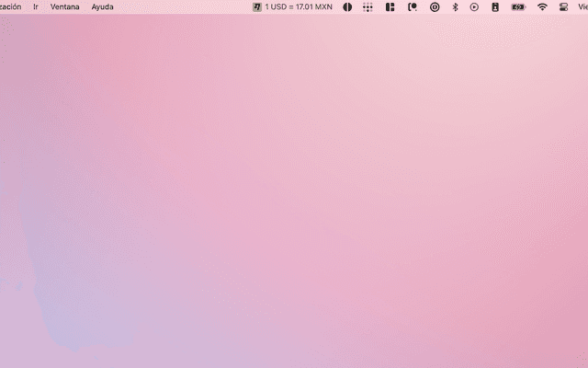Viewport: 588px width, 368px height.
Task: Open the dotted grid menu bar icon
Action: click(368, 6)
